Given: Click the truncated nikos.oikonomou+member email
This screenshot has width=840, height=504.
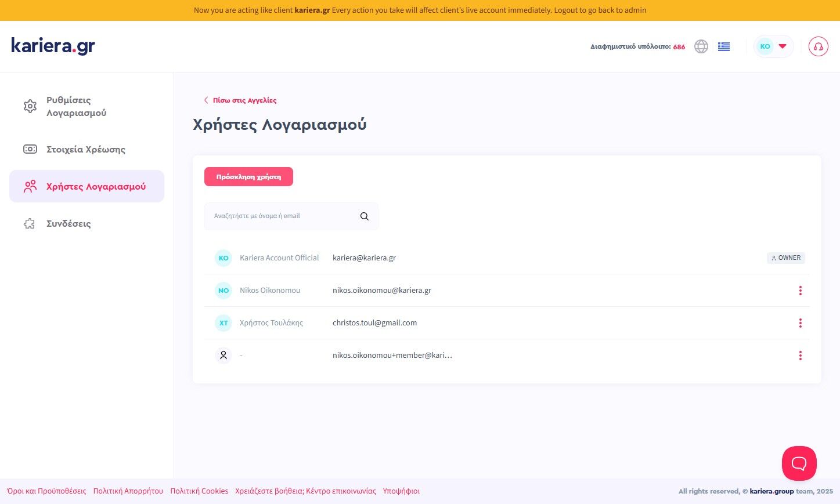Looking at the screenshot, I should pos(392,356).
